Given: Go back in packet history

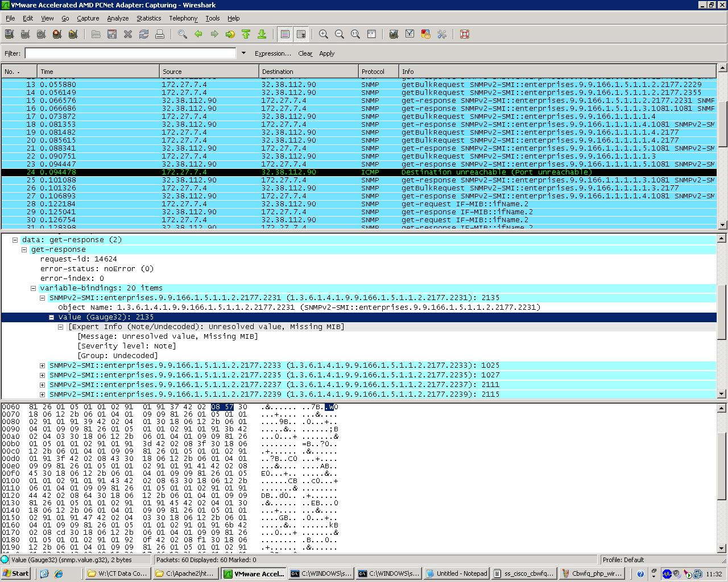Looking at the screenshot, I should (198, 34).
